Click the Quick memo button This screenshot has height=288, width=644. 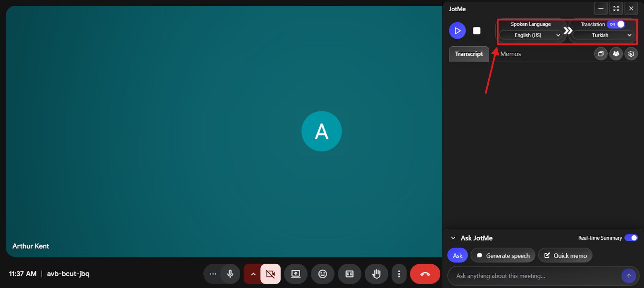coord(565,255)
